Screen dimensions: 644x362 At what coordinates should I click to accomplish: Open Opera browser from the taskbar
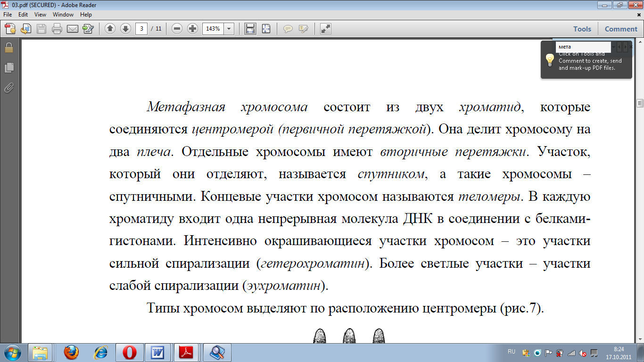(130, 352)
